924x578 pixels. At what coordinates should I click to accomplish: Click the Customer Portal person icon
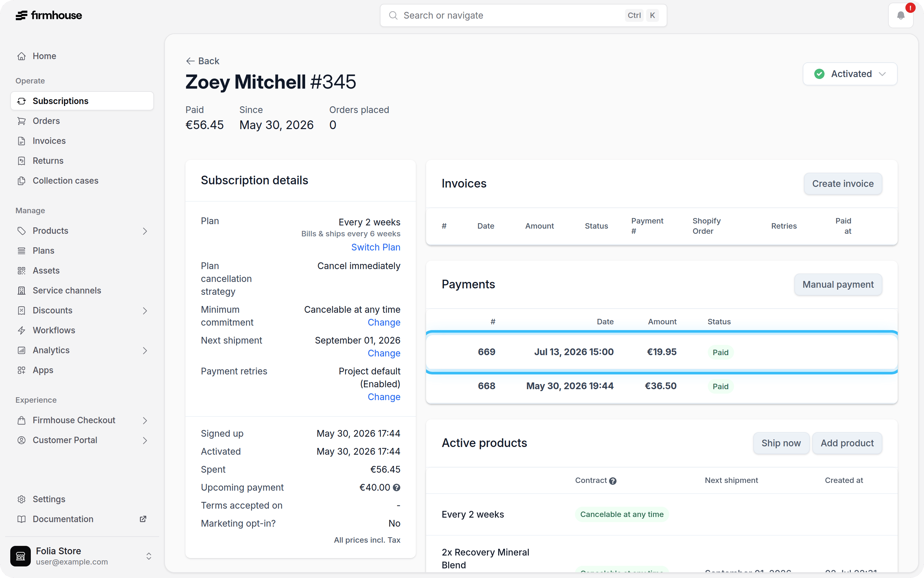[x=21, y=440]
